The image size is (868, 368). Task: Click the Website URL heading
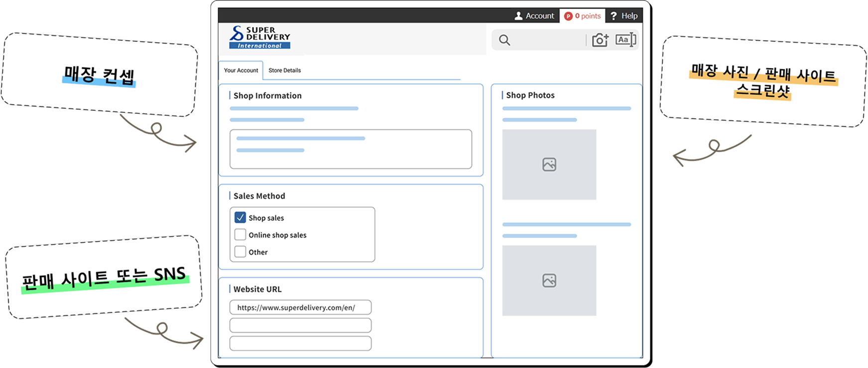(257, 289)
